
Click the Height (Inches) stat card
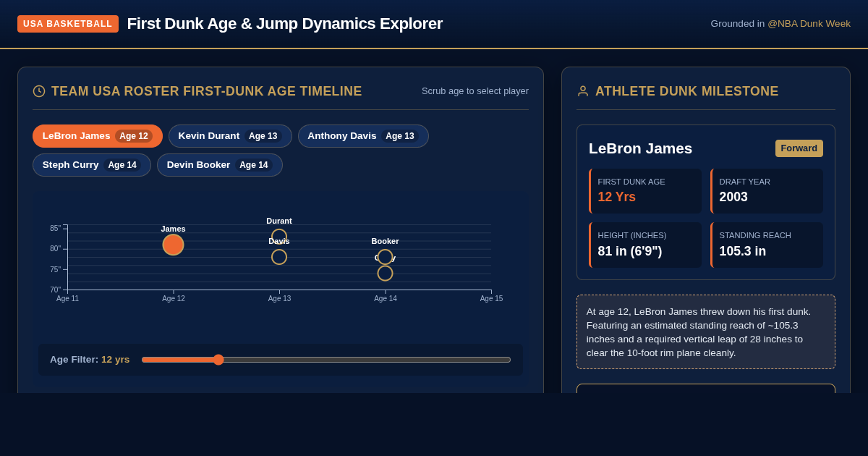coord(645,245)
